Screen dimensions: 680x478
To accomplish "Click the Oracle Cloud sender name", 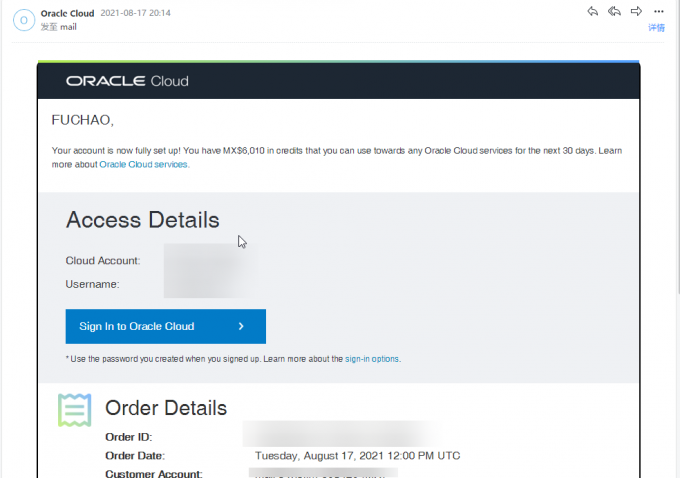I will point(67,13).
